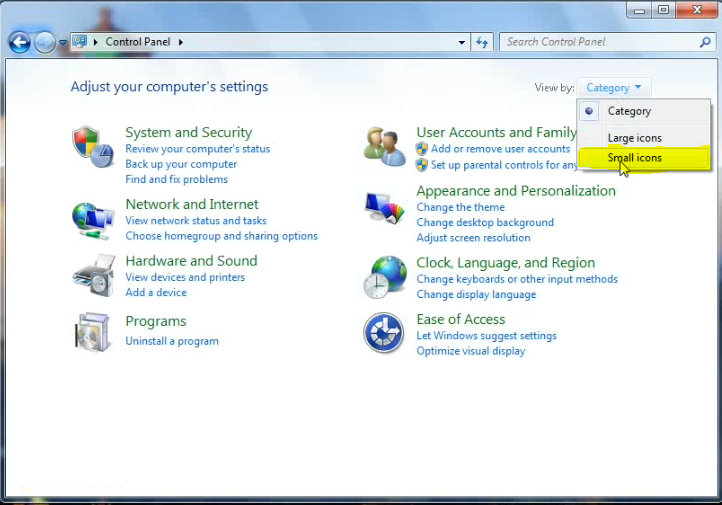The height and width of the screenshot is (505, 722).
Task: Open Network and Internet category
Action: [x=192, y=204]
